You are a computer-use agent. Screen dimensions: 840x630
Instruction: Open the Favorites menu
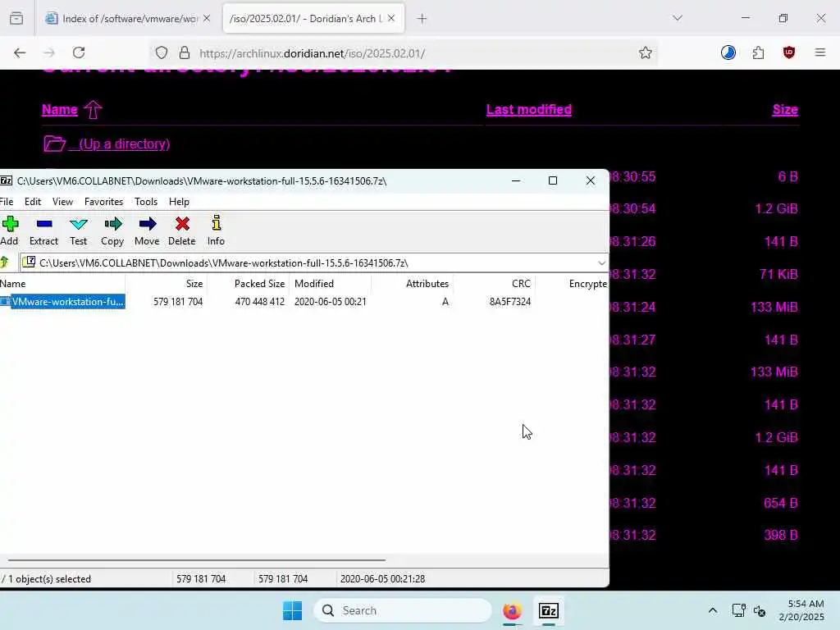pyautogui.click(x=104, y=202)
